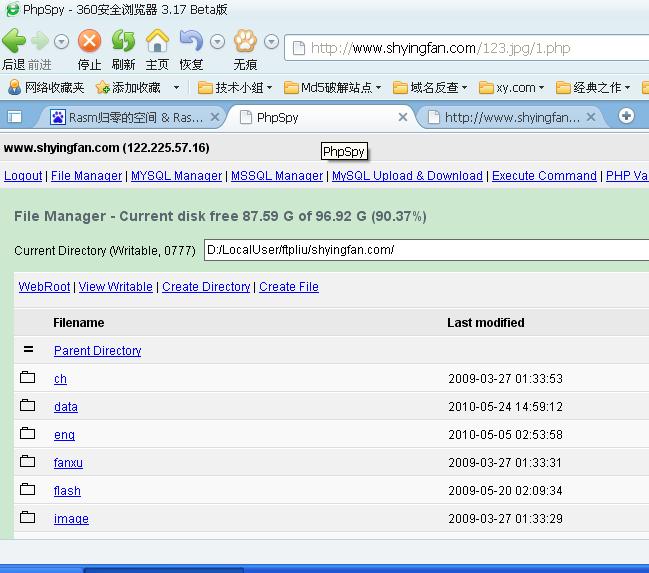The width and height of the screenshot is (649, 573).
Task: Open the fanxu folder link
Action: 68,462
